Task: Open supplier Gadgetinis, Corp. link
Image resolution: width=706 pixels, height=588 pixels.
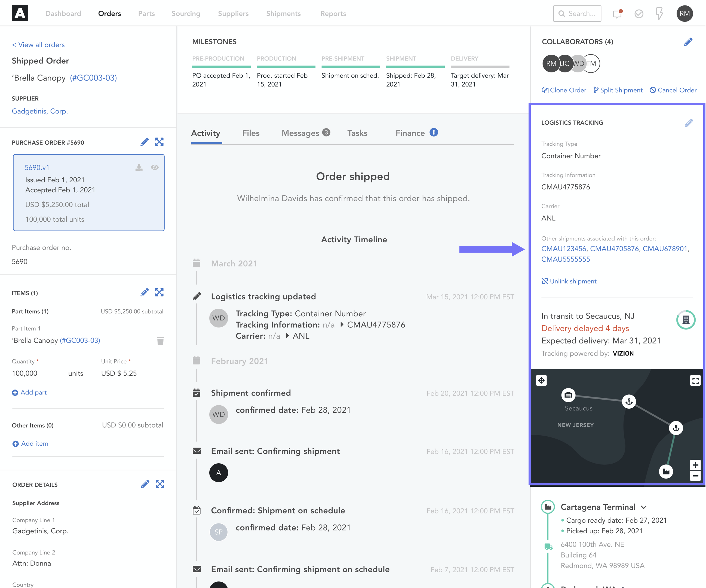Action: click(40, 111)
